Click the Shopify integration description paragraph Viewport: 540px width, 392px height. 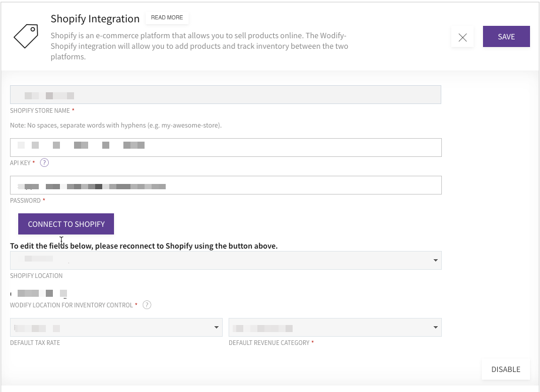tap(199, 46)
